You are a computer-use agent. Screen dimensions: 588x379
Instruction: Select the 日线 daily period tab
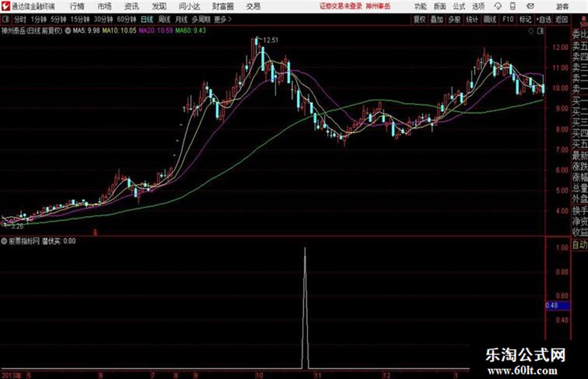pyautogui.click(x=147, y=19)
